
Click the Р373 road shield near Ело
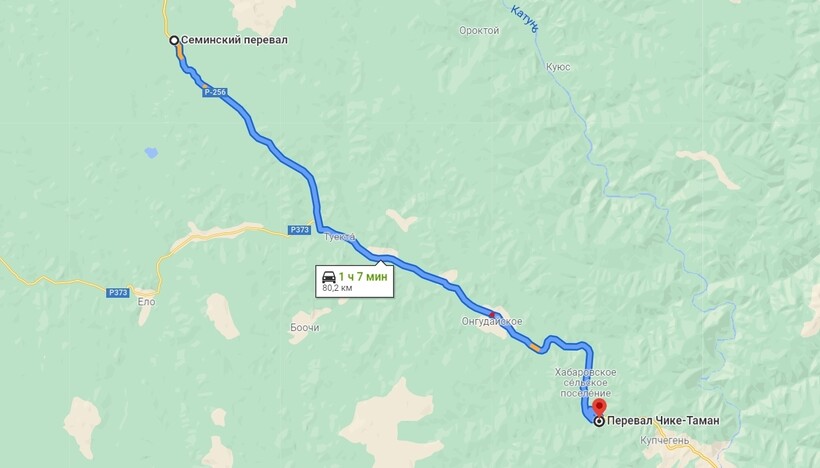coord(118,293)
